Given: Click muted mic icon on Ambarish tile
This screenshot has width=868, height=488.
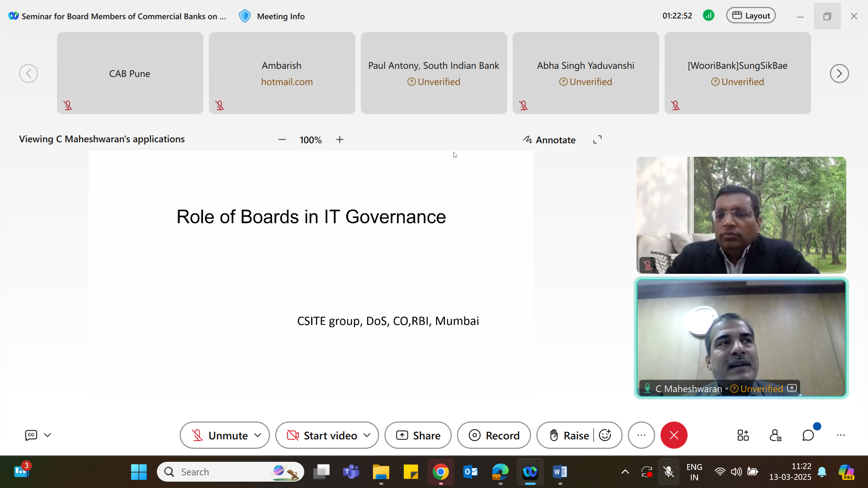Looking at the screenshot, I should click(220, 105).
